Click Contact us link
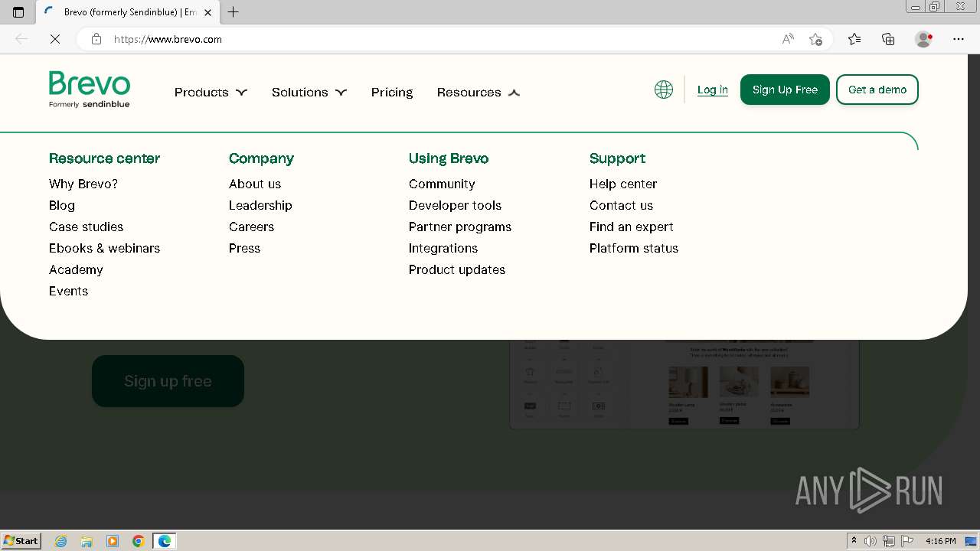The height and width of the screenshot is (551, 980). tap(621, 205)
